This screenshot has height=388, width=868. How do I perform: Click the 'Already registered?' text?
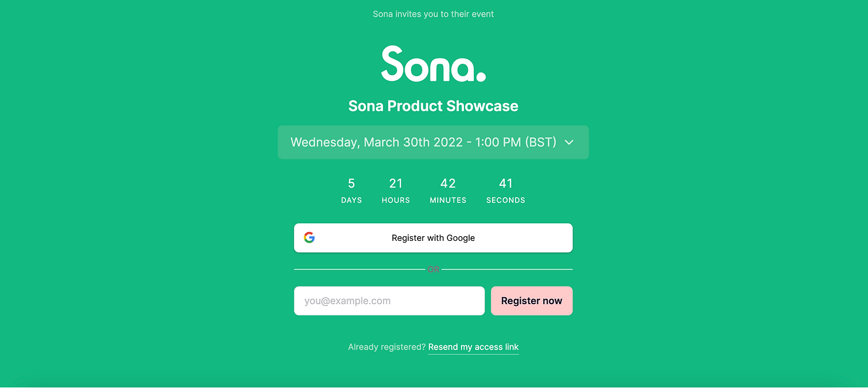pyautogui.click(x=386, y=347)
